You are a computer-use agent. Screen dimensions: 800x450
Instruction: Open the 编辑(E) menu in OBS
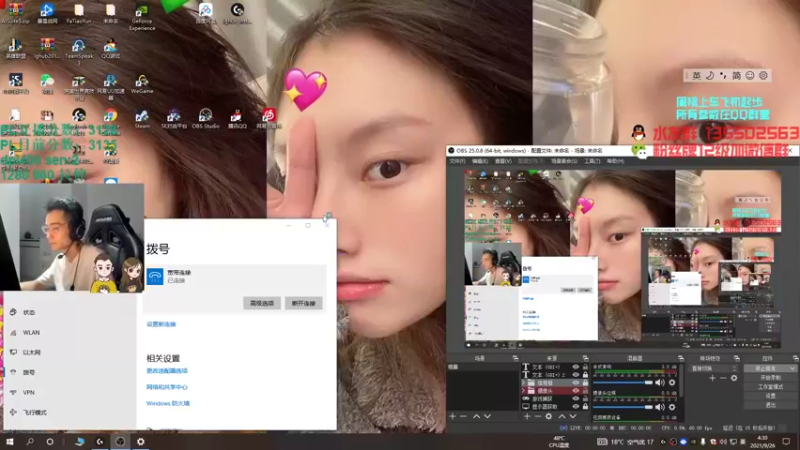tap(480, 161)
